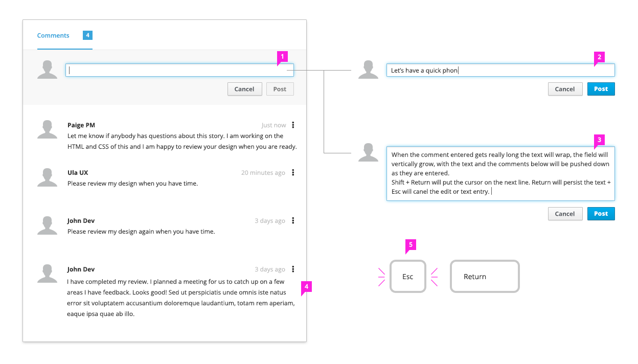
Task: Click the Esc key illustration
Action: 407,277
